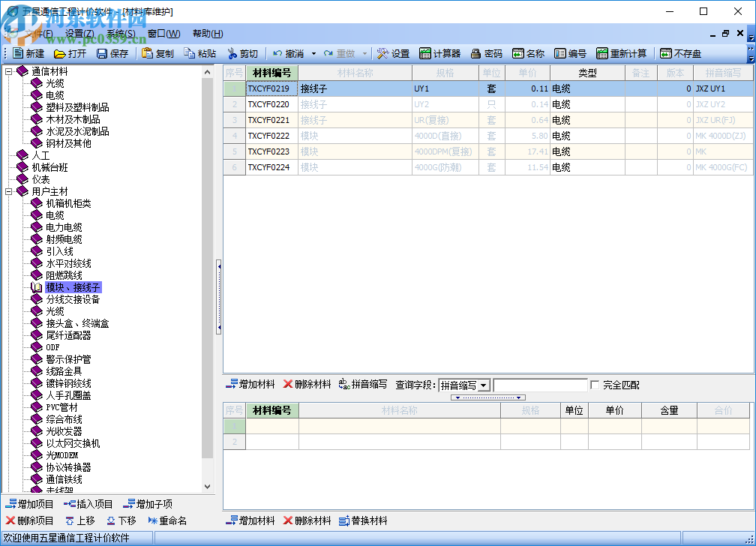The image size is (756, 546).
Task: Click the 新建 (New) toolbar button
Action: click(x=28, y=53)
